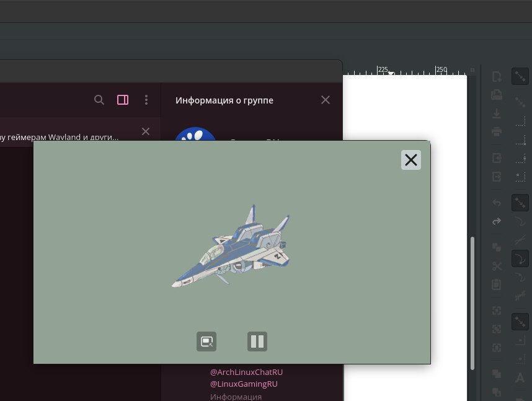The height and width of the screenshot is (401, 532).
Task: Toggle snap to item rotation center
Action: click(x=520, y=359)
